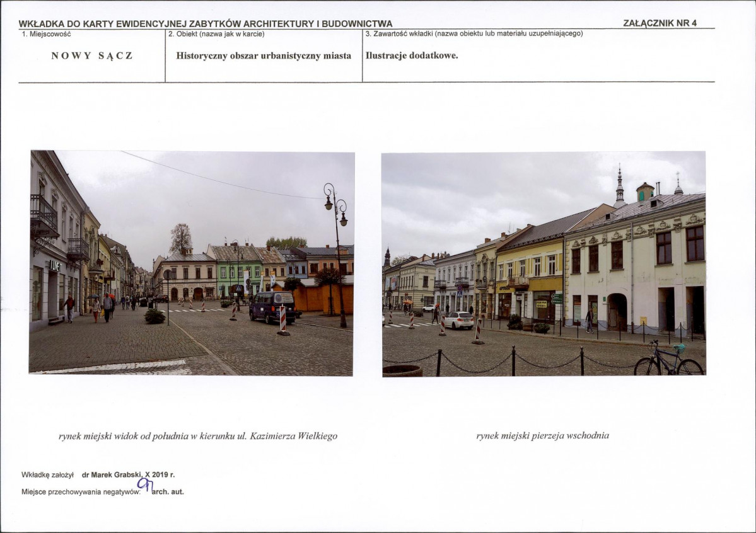The height and width of the screenshot is (533, 756).
Task: Click the 'Miejsce przechowywania negatywów' label
Action: pyautogui.click(x=81, y=492)
